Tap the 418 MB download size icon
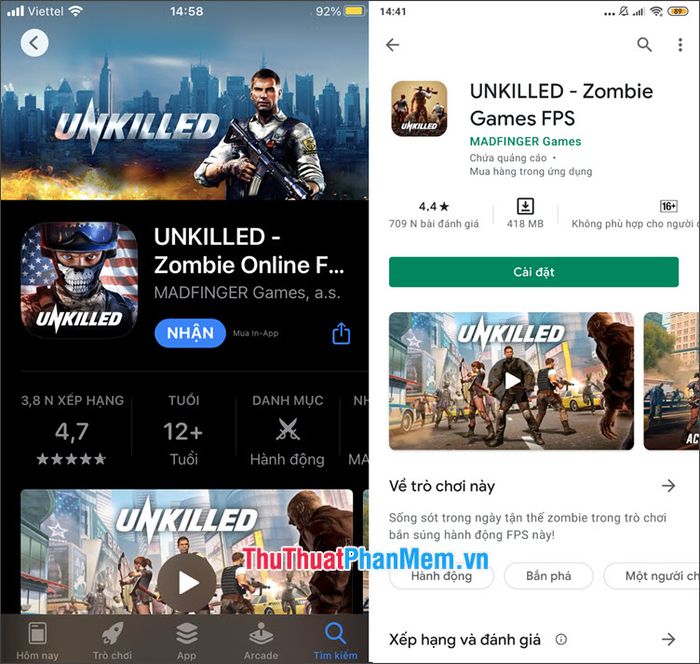 point(525,206)
